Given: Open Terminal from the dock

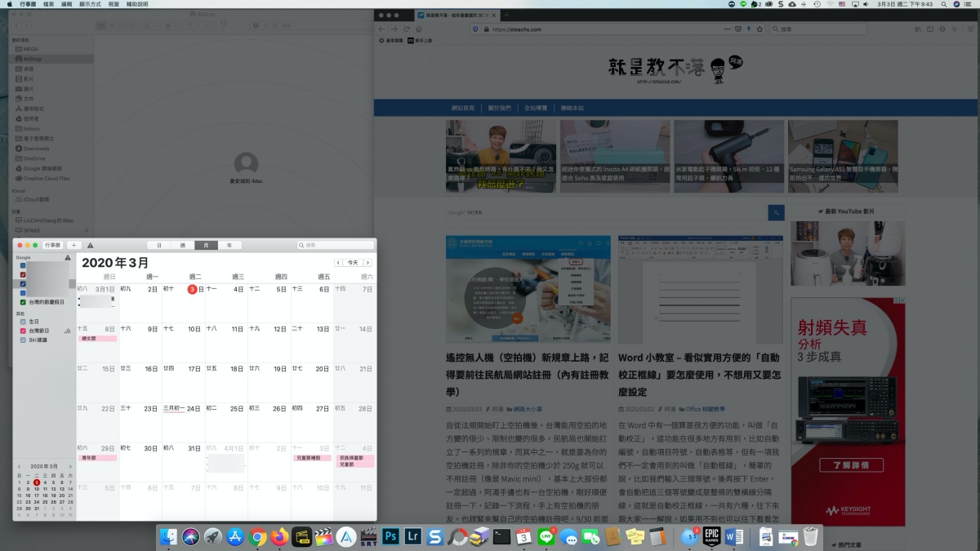Looking at the screenshot, I should point(502,537).
